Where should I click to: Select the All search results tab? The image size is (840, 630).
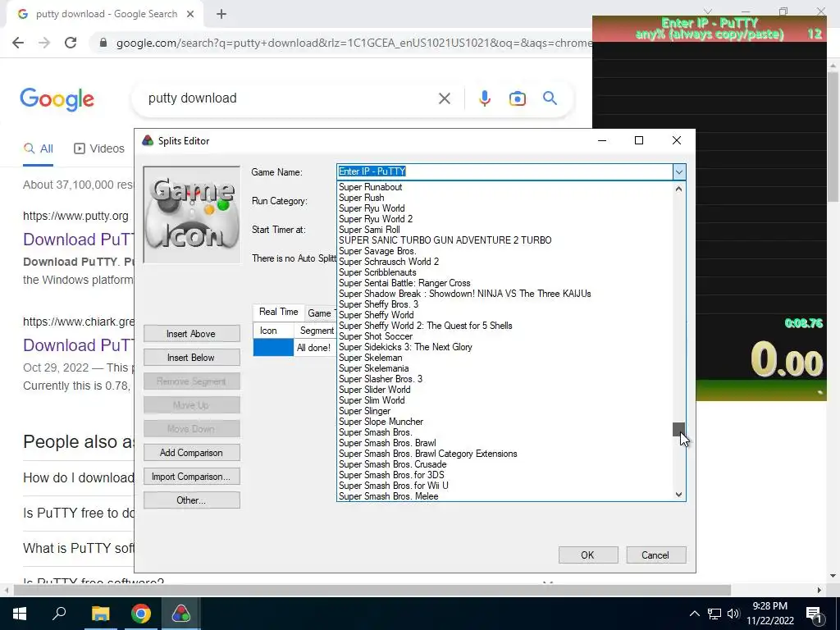coord(38,148)
